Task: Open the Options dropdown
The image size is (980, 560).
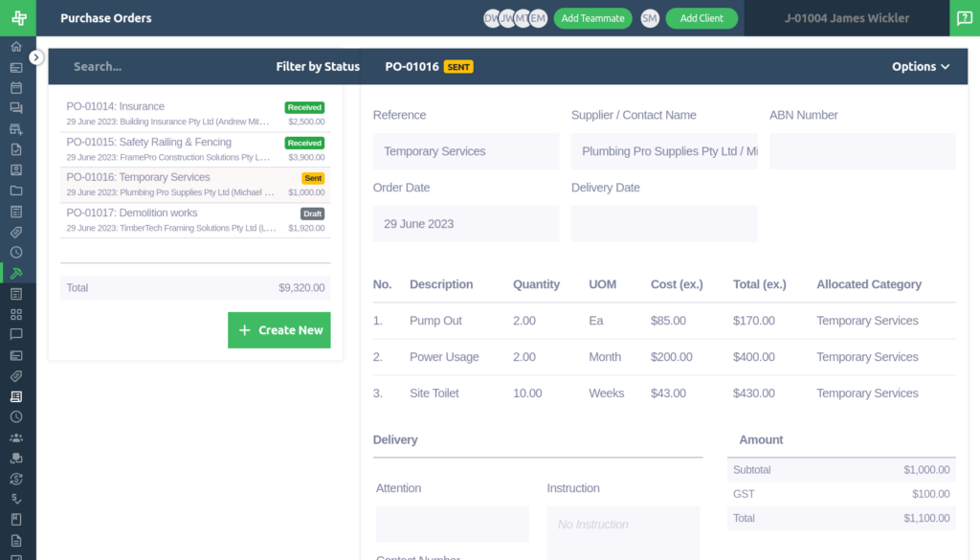Action: (x=919, y=66)
